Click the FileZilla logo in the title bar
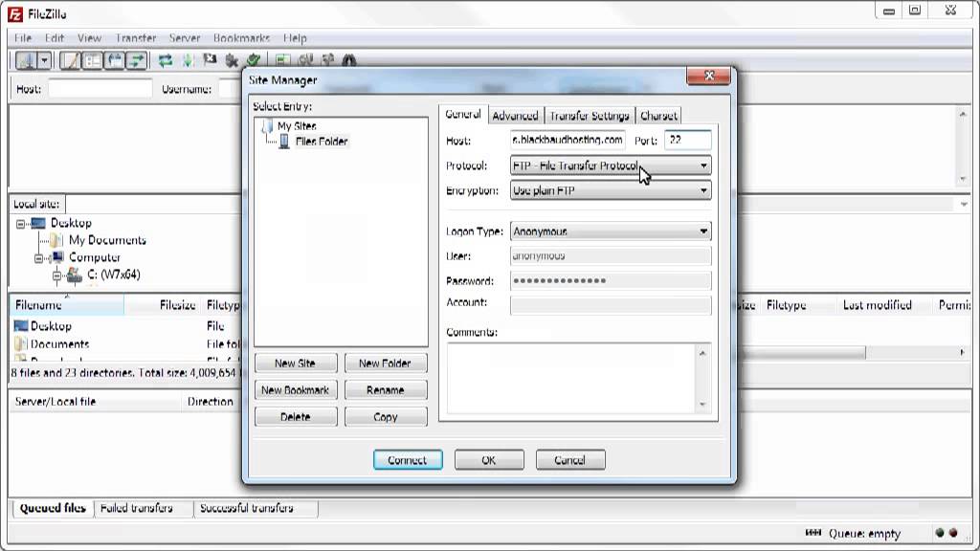 15,13
